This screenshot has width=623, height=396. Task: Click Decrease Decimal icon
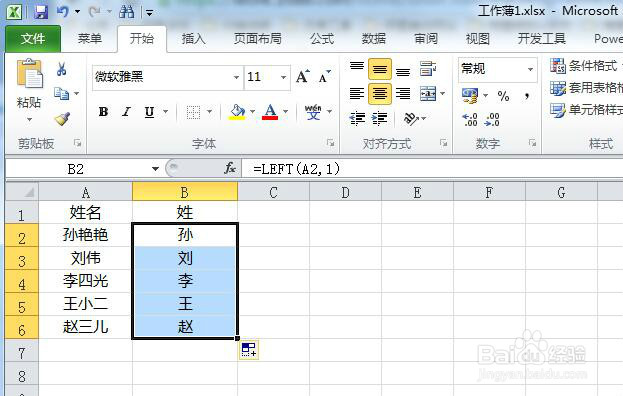tap(492, 119)
